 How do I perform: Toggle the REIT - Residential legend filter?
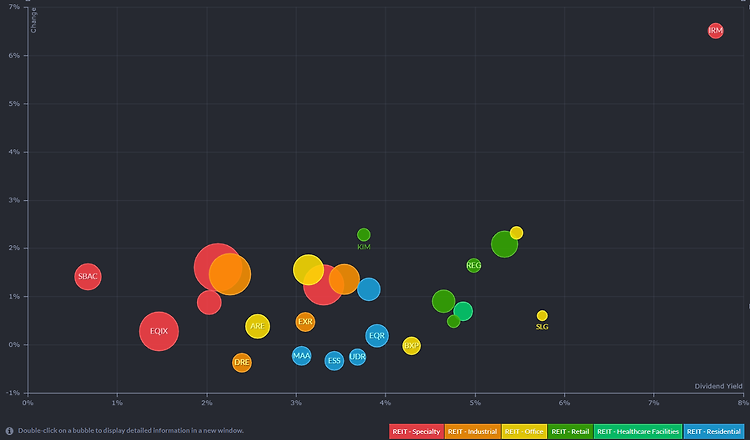[x=713, y=431]
